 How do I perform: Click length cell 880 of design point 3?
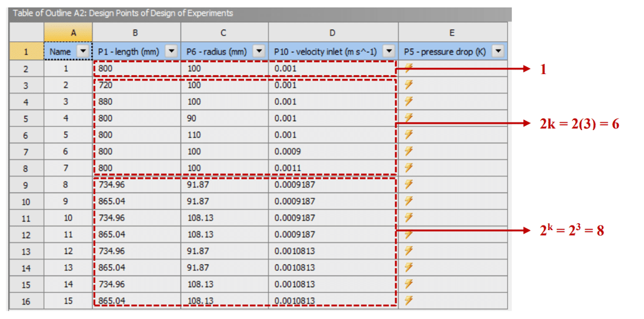tap(137, 102)
